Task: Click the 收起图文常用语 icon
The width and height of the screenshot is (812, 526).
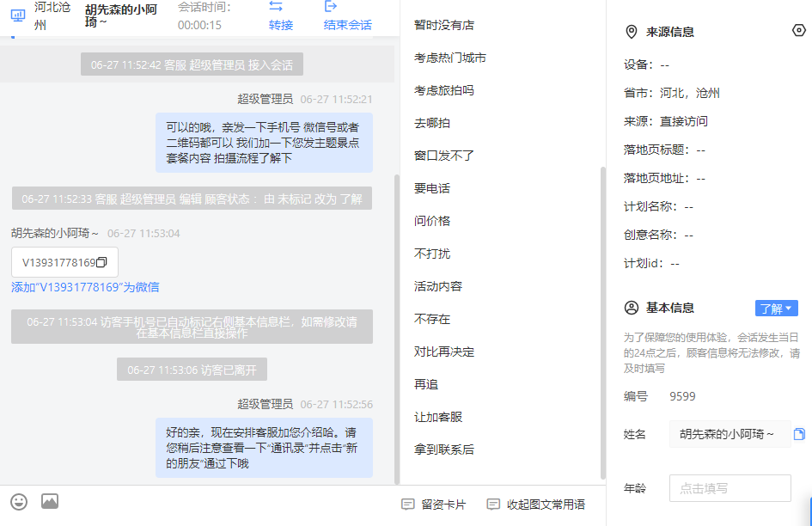Action: [x=493, y=505]
